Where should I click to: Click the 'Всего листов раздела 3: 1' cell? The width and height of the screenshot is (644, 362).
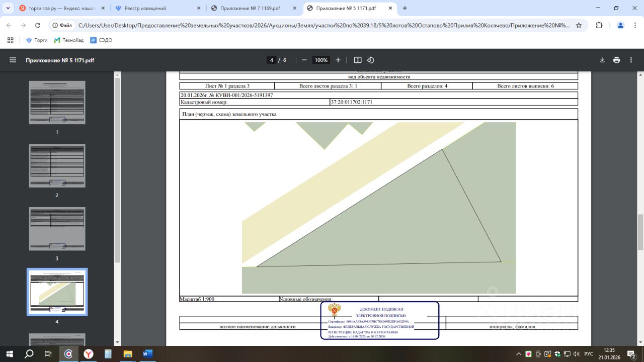328,86
